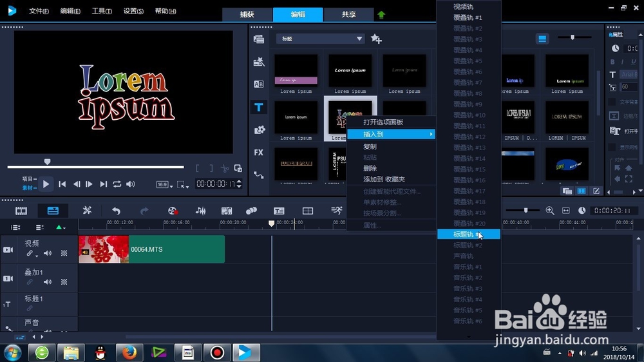Toggle Video track transparency grid icon

tap(64, 253)
